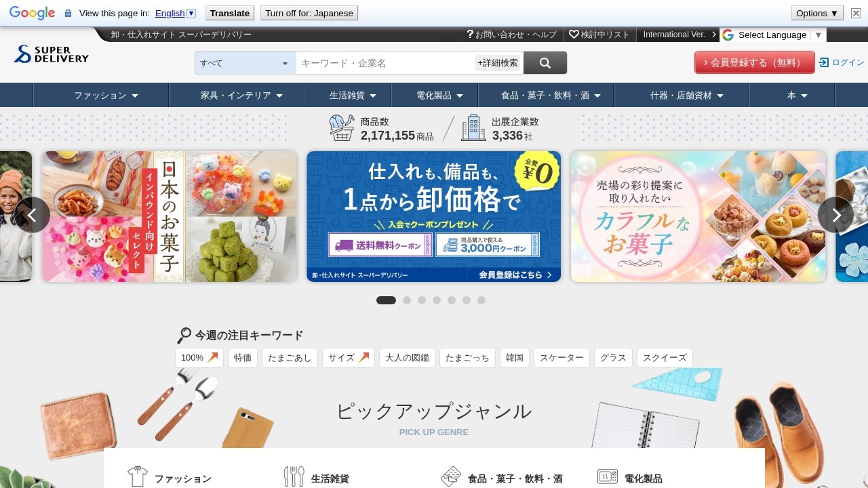Click the 100% keyword tag
The height and width of the screenshot is (488, 868).
pos(199,358)
